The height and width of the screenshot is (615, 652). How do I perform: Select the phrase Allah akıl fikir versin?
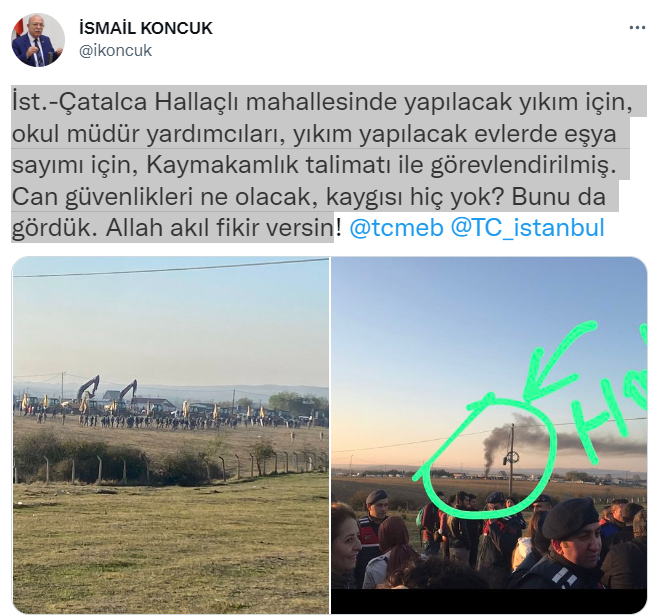220,227
